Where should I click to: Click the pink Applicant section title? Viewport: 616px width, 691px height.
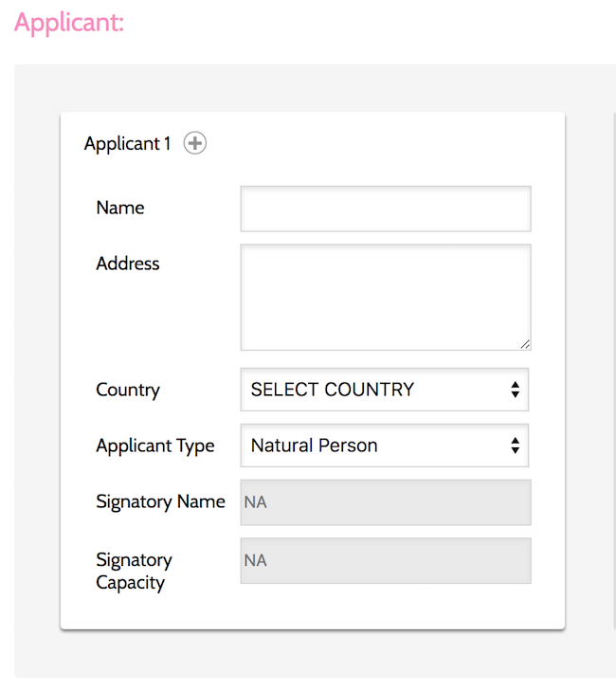(x=69, y=23)
